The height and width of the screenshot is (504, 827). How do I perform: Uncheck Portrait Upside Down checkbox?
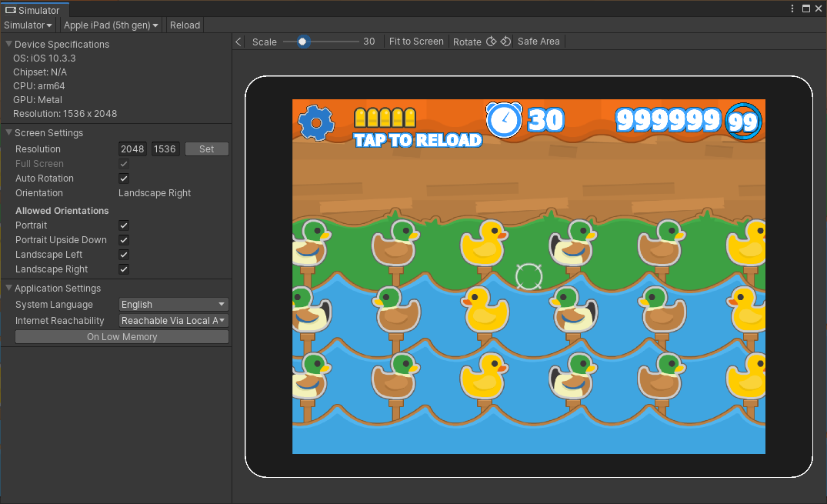coord(124,240)
